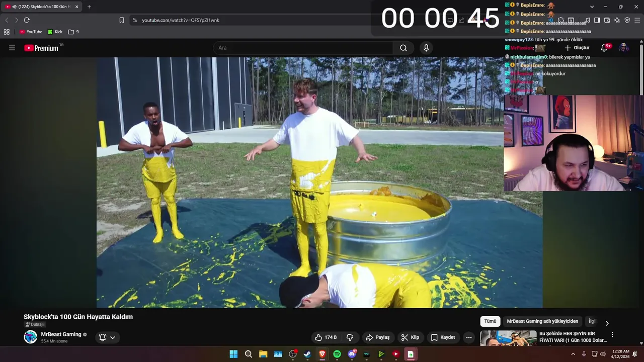Open tab search dropdown arrow in title bar
Image resolution: width=644 pixels, height=362 pixels.
click(592, 7)
